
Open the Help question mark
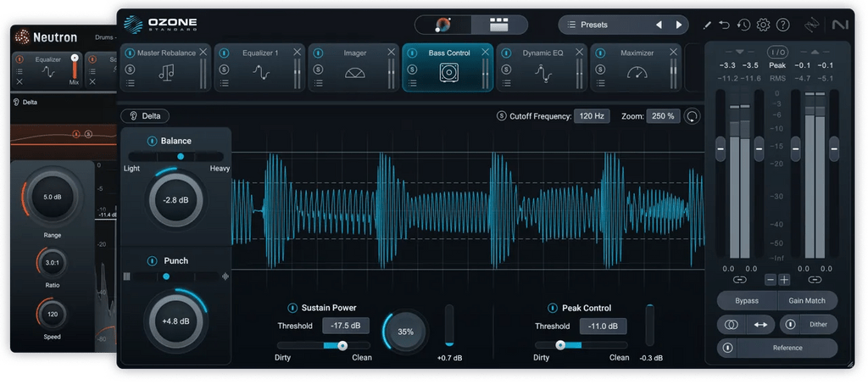(x=782, y=25)
